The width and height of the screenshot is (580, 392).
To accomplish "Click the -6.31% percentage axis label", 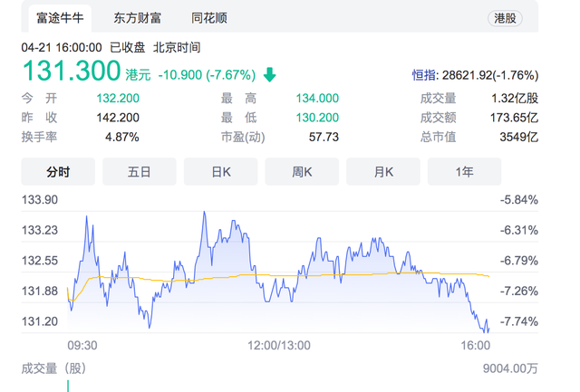I will (519, 230).
